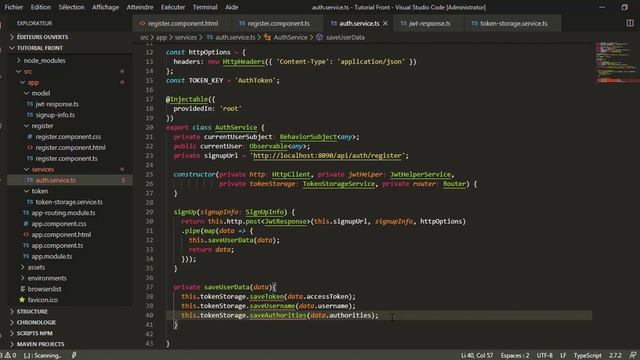Click the feedback icon in status bar
The height and width of the screenshot is (360, 640).
(x=632, y=355)
